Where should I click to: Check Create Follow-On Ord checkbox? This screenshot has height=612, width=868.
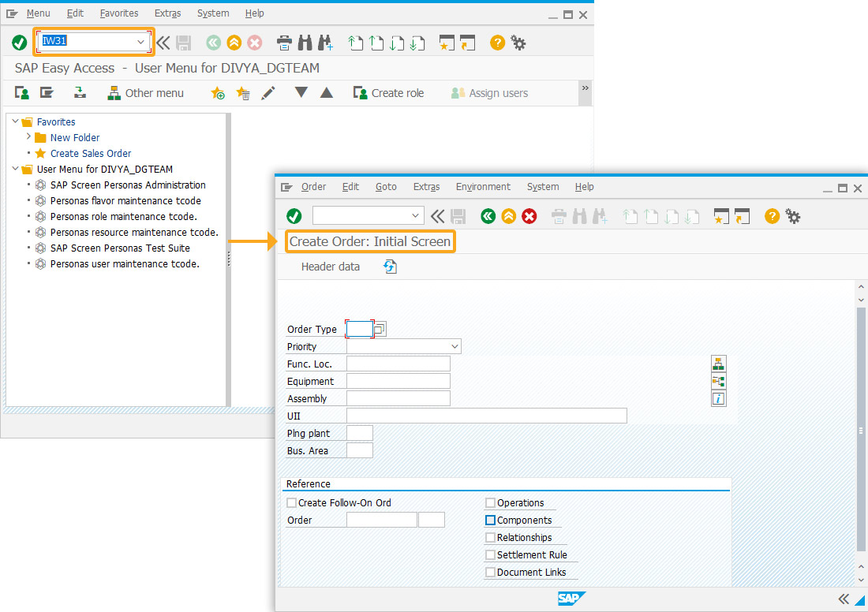pos(292,503)
